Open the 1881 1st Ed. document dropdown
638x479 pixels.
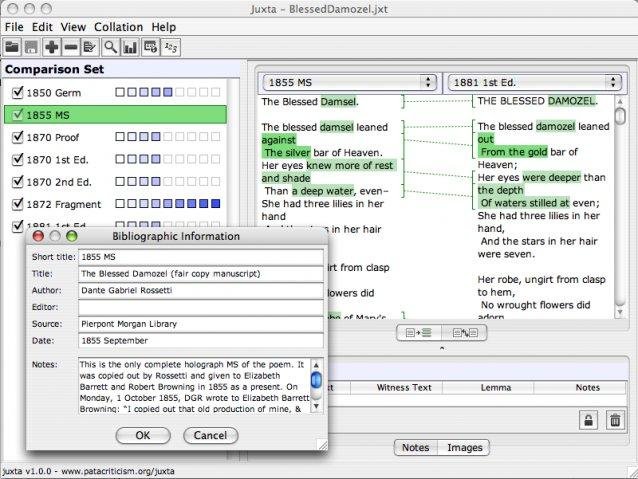[x=534, y=82]
